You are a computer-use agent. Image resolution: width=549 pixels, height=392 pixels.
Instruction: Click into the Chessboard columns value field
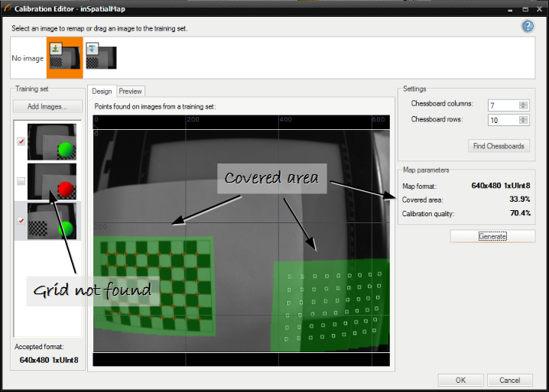(502, 105)
